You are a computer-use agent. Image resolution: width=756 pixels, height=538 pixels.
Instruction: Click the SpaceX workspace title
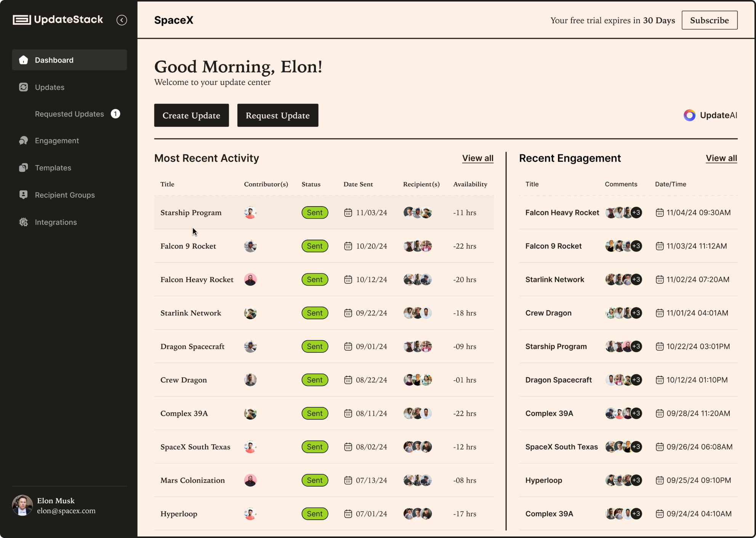(174, 20)
